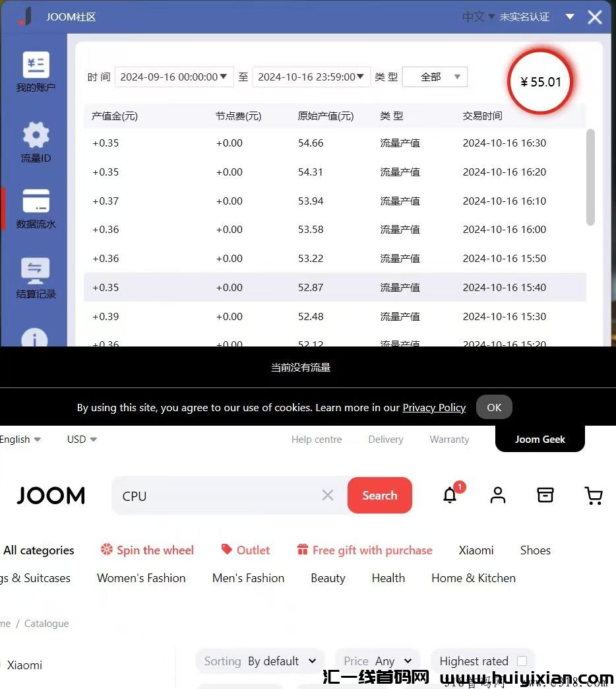Open the 流量ID gear icon
616x689 pixels.
[36, 135]
